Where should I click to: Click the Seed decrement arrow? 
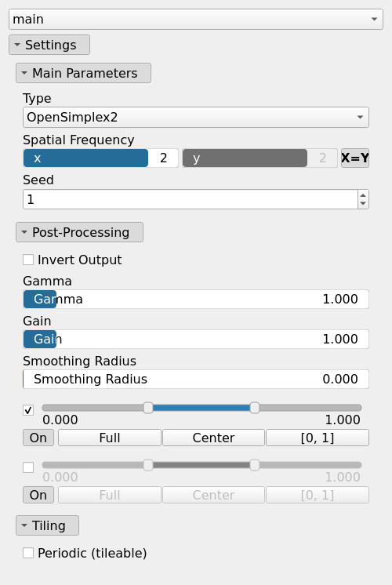coord(363,204)
